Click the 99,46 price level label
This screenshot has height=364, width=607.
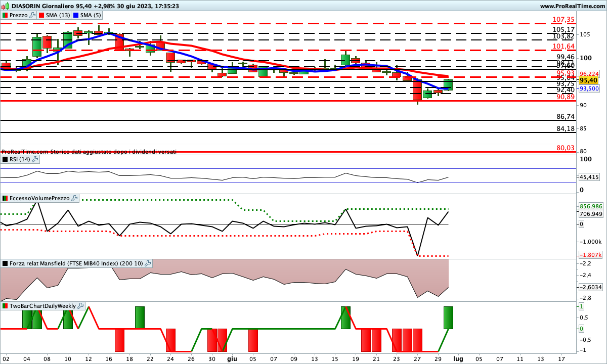565,57
